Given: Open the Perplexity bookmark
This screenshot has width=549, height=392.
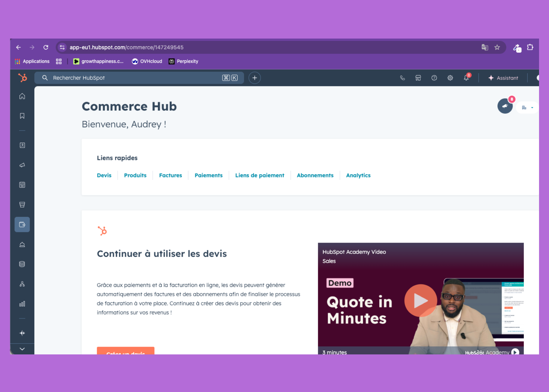Looking at the screenshot, I should click(x=184, y=61).
